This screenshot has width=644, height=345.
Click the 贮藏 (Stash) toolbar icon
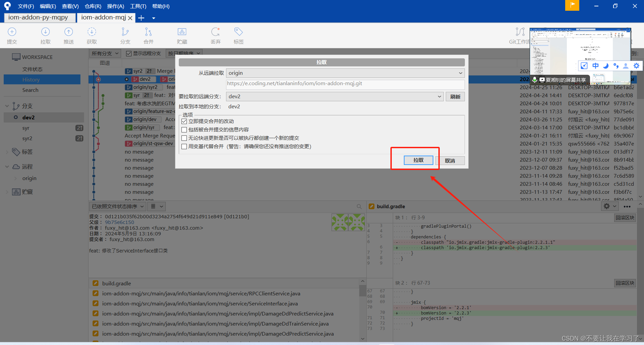[182, 35]
